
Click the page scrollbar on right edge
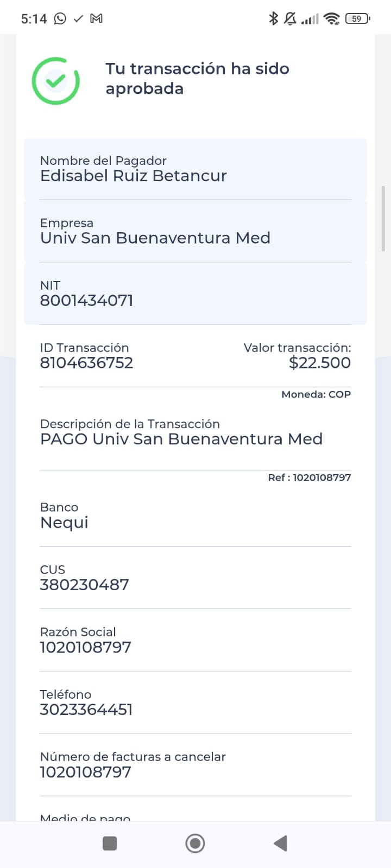pyautogui.click(x=383, y=219)
